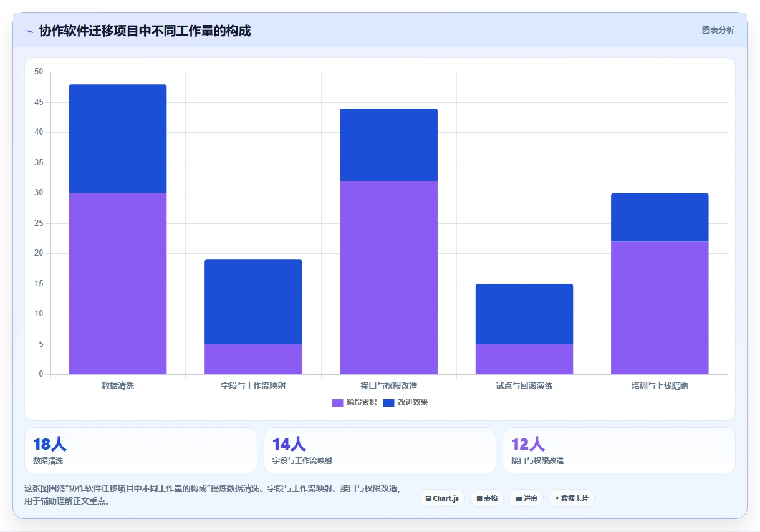Toggle the 阶段累积 legend entry
This screenshot has height=532, width=760.
354,402
